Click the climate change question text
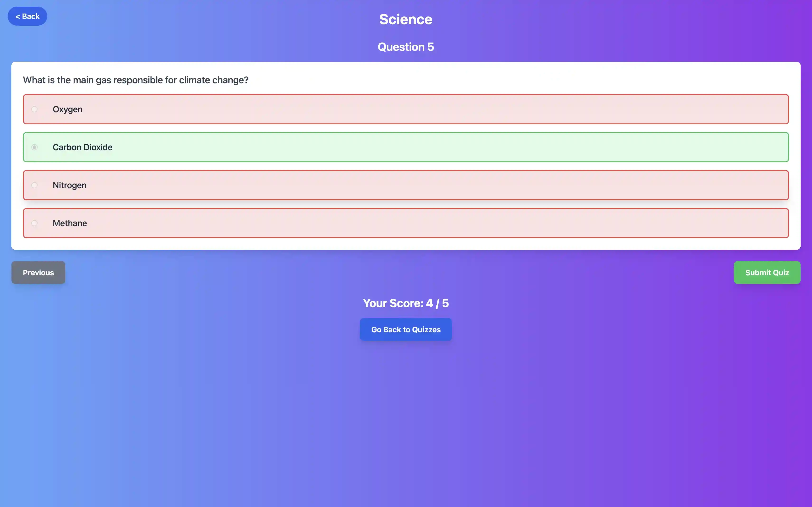812x507 pixels. (x=136, y=80)
